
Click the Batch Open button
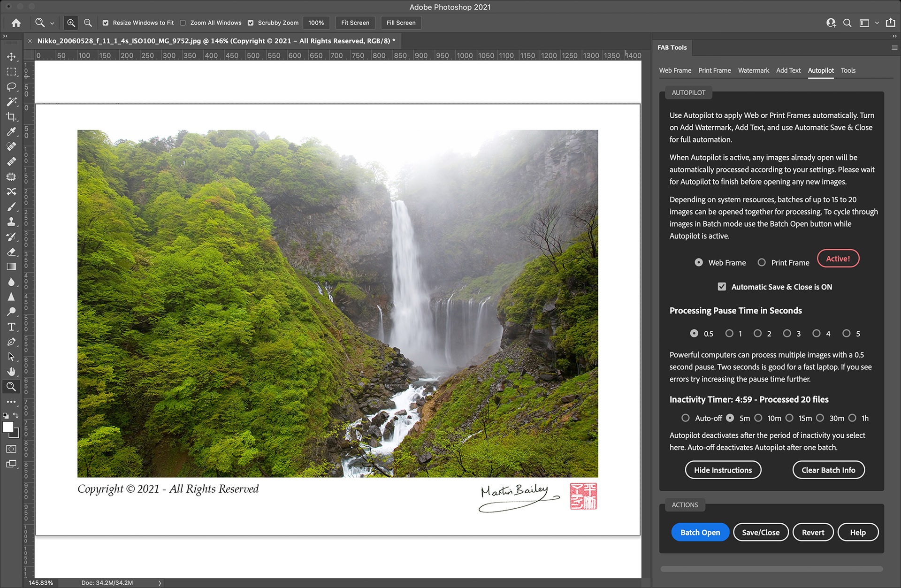coord(700,532)
